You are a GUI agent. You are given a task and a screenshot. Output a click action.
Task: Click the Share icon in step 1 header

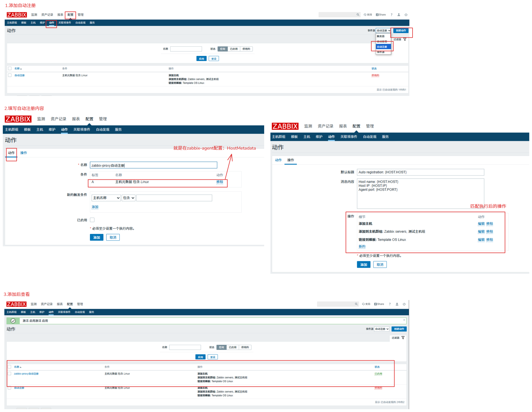[x=381, y=15]
